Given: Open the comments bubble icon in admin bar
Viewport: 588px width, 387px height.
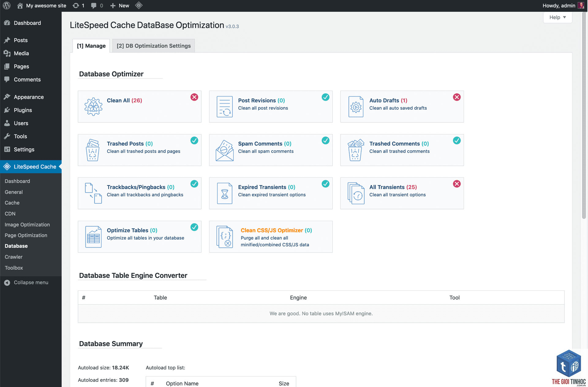Looking at the screenshot, I should [94, 6].
